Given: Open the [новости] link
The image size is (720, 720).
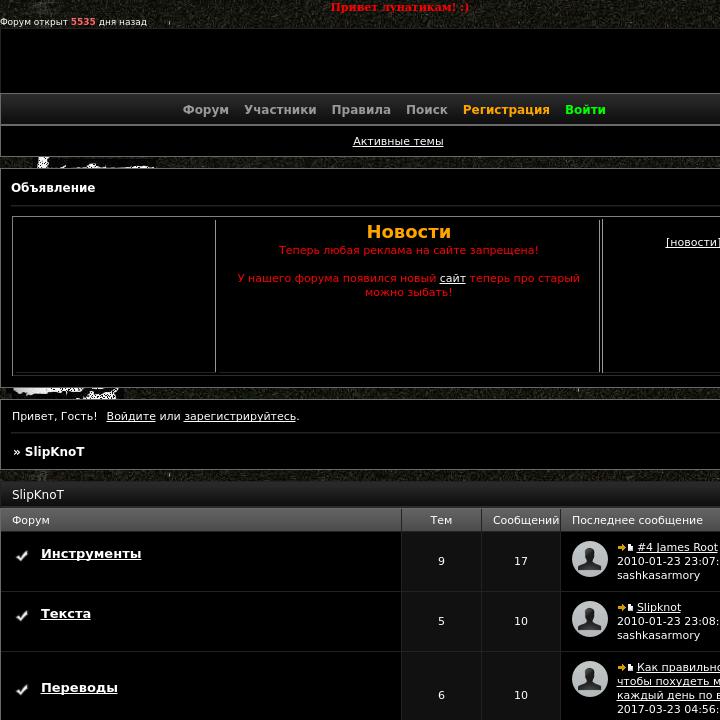Looking at the screenshot, I should pos(692,242).
